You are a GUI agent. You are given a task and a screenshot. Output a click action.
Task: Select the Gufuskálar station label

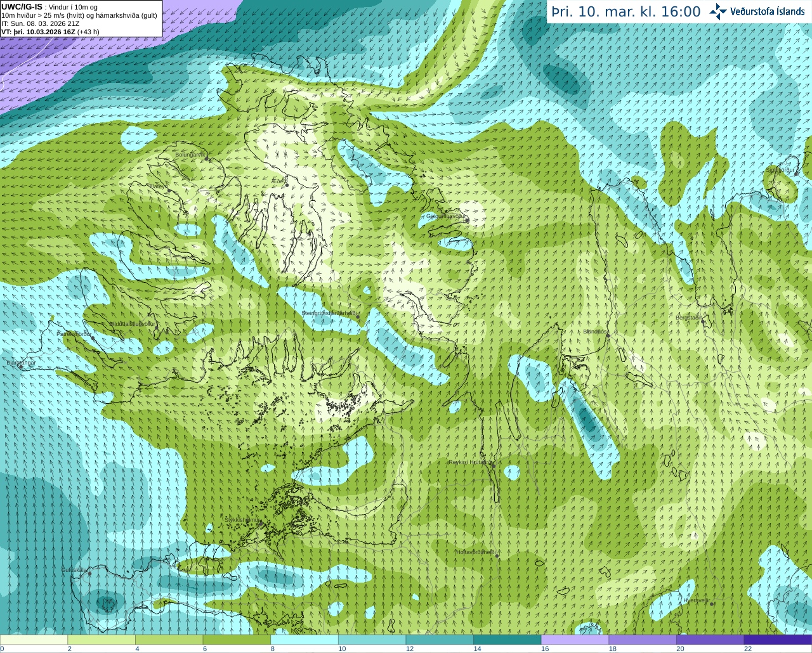(74, 570)
